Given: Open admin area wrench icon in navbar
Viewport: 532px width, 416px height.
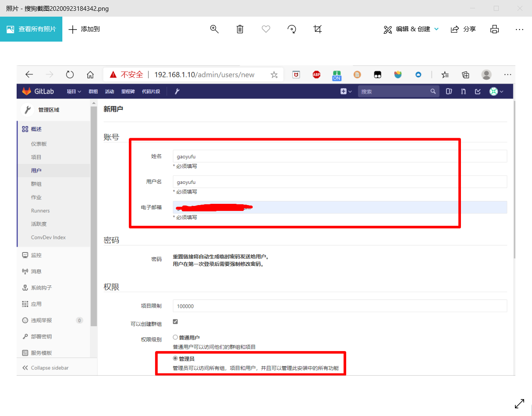Looking at the screenshot, I should 177,92.
